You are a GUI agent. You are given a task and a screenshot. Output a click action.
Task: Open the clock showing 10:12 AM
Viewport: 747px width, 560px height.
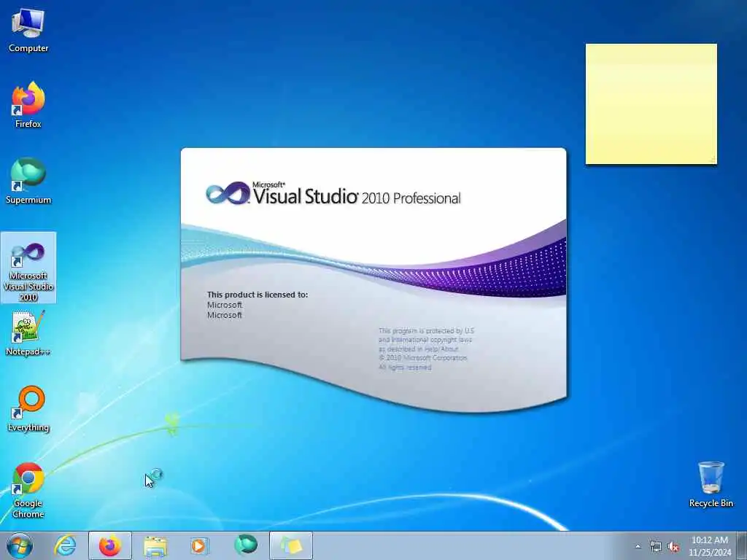coord(709,545)
